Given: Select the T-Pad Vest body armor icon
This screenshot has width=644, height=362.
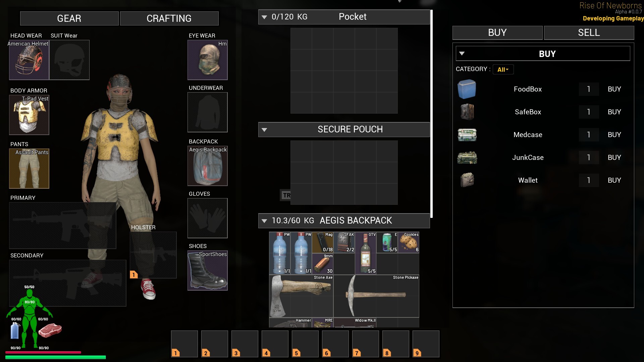Looking at the screenshot, I should 29,115.
